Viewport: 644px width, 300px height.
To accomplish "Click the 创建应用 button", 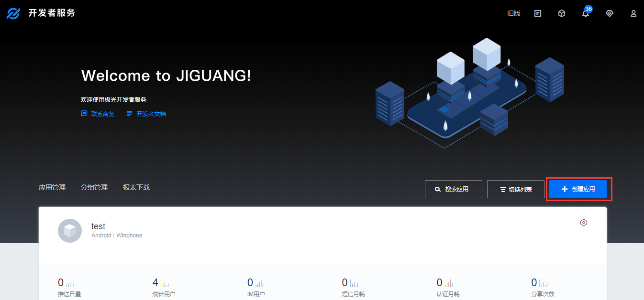I will [578, 189].
